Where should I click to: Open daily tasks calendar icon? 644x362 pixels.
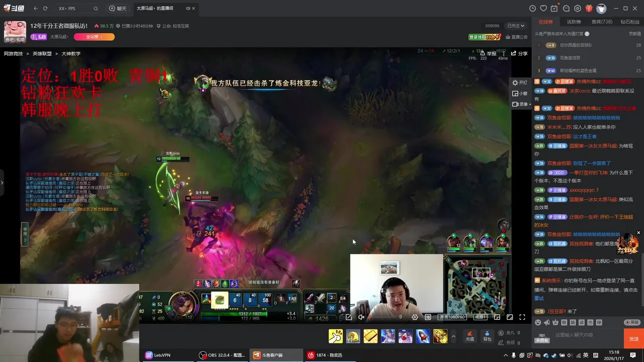tap(554, 9)
